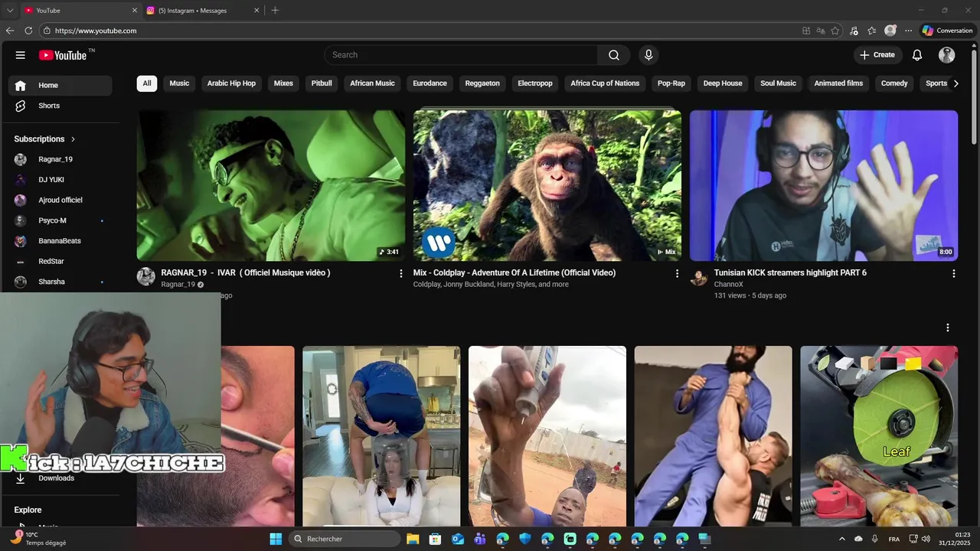Expand the Subscriptions section chevron

[x=73, y=139]
